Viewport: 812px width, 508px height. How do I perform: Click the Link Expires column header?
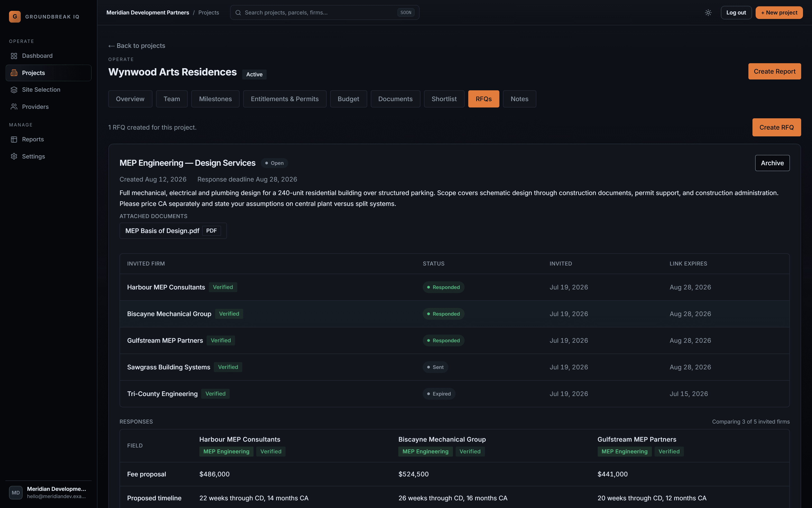(x=688, y=264)
